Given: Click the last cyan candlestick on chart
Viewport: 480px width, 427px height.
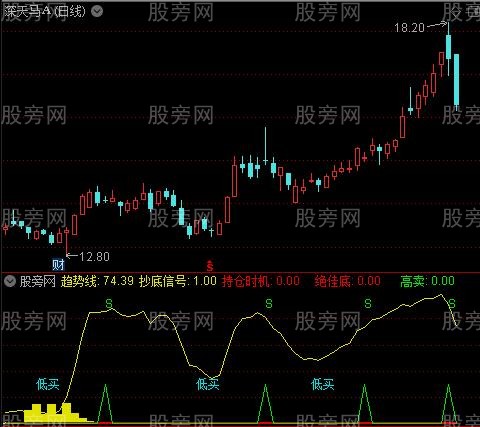Looking at the screenshot, I should 456,80.
